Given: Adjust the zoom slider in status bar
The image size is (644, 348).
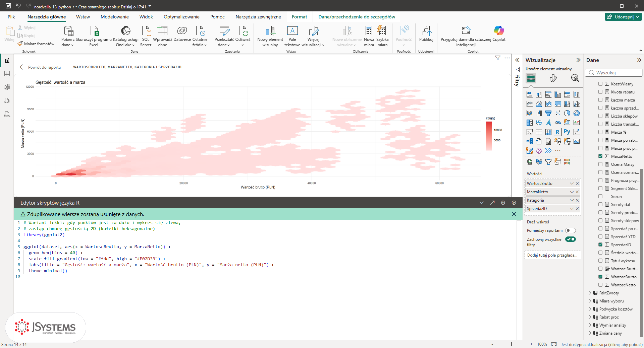Looking at the screenshot, I should (512, 344).
